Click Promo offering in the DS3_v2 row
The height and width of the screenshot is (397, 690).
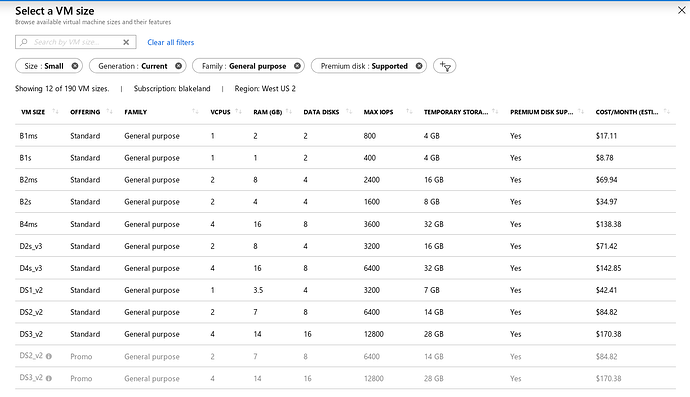pyautogui.click(x=81, y=378)
